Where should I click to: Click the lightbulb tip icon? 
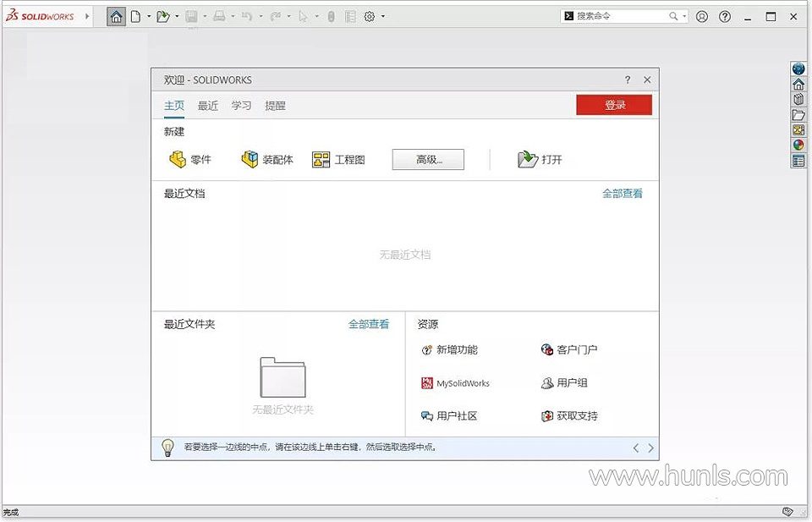(167, 448)
